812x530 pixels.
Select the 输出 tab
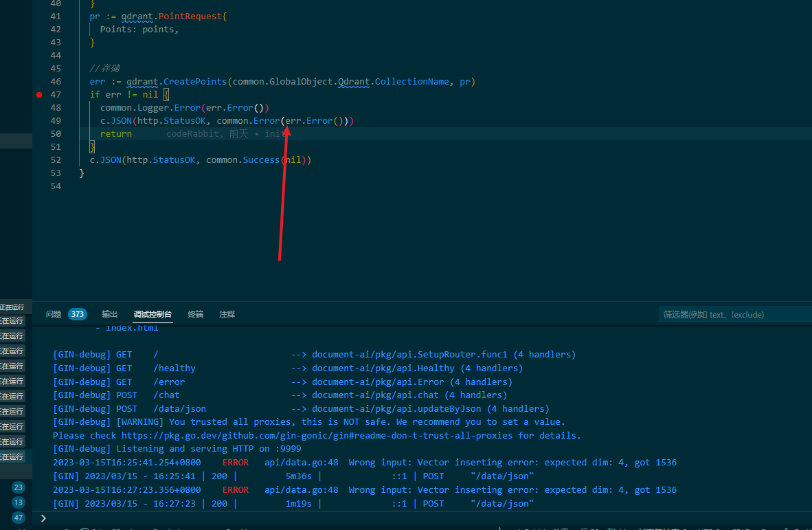[x=109, y=314]
